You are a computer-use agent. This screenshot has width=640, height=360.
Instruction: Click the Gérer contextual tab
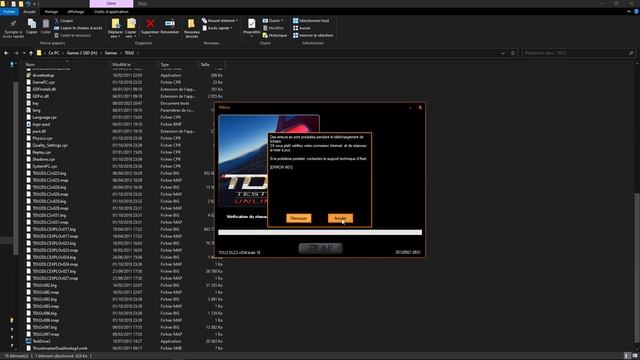[111, 4]
